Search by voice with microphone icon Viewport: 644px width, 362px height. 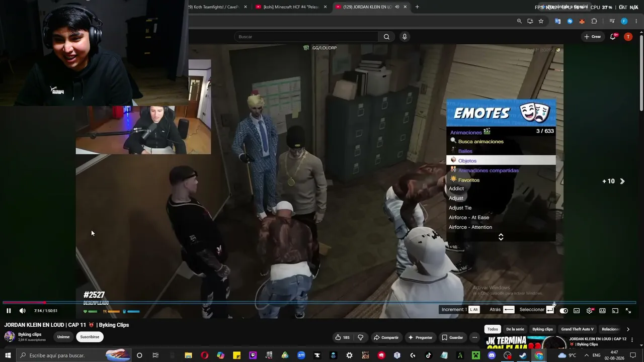point(405,37)
